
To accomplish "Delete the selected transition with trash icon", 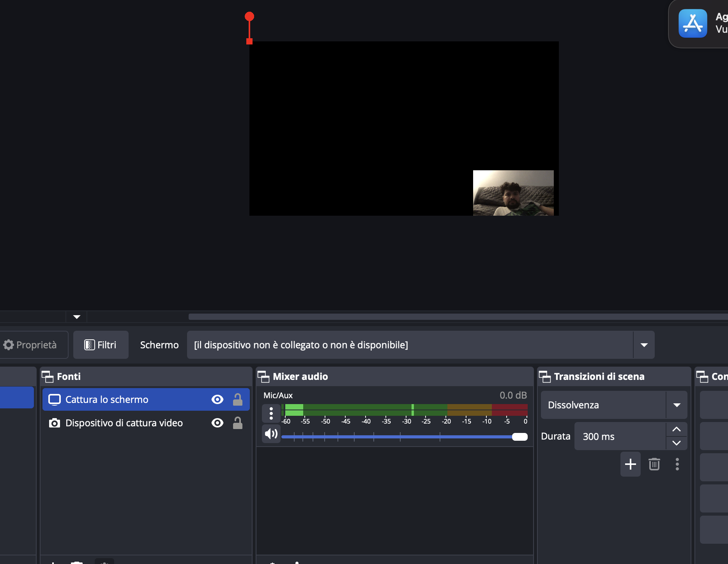I will click(x=654, y=464).
